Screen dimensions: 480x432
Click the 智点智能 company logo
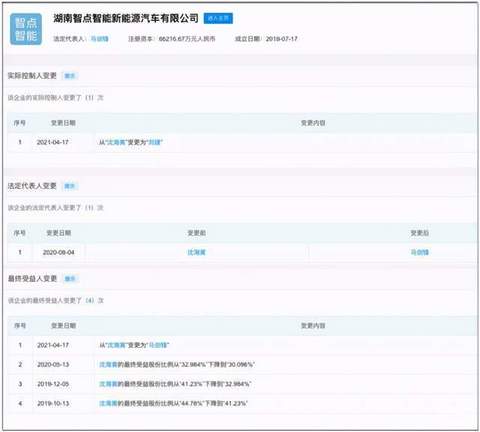click(x=26, y=29)
